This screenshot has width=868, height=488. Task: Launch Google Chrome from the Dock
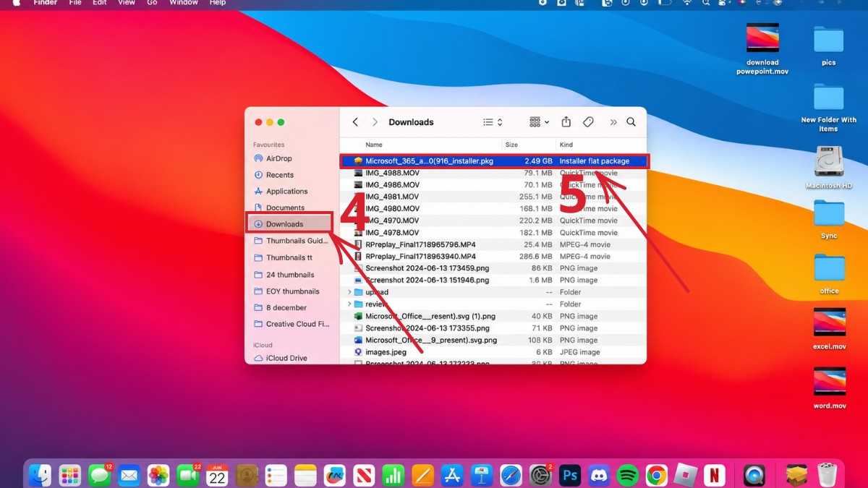pyautogui.click(x=657, y=475)
